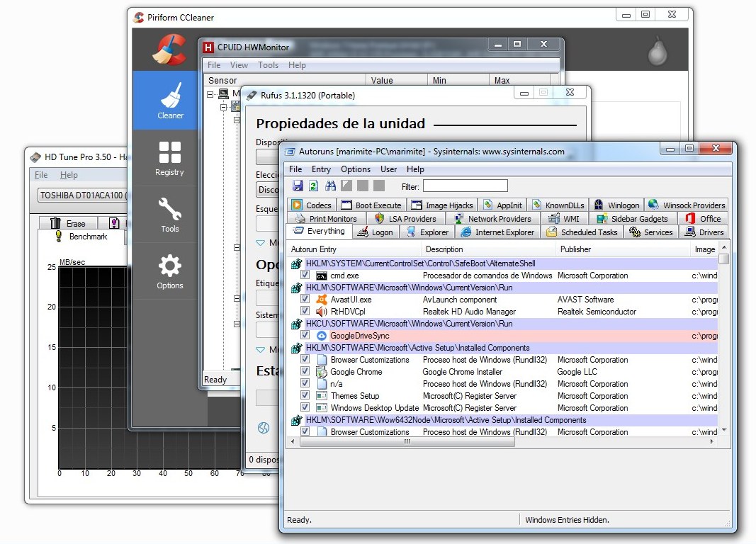Toggle the GoogleDriveSync checkbox
756x544 pixels.
pos(305,335)
